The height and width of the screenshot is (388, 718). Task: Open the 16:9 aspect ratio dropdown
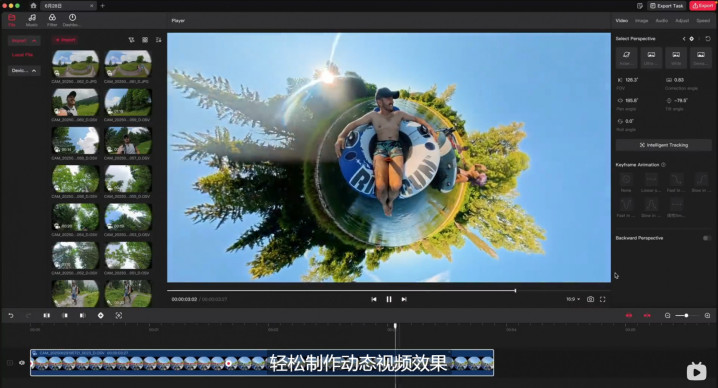point(573,299)
